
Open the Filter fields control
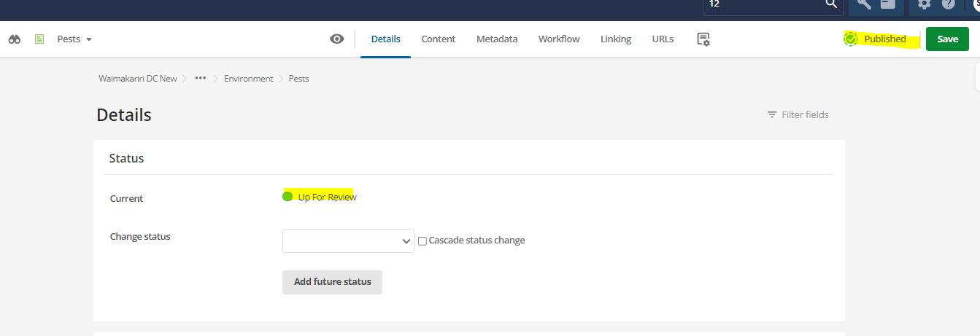(798, 114)
